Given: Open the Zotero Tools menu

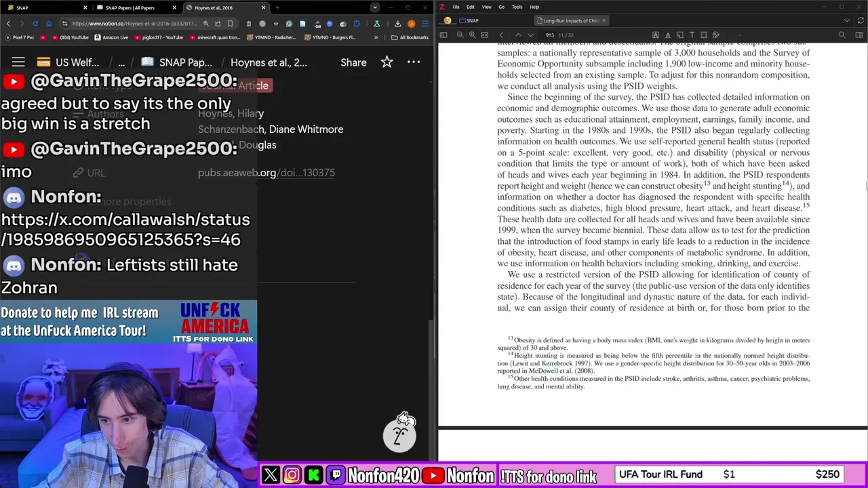Looking at the screenshot, I should 517,7.
